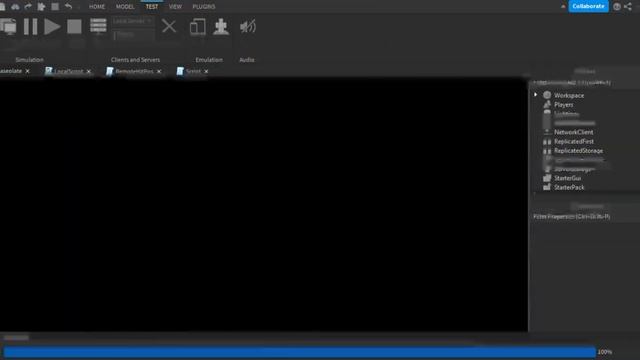
Task: Open the Player emulator icon
Action: coord(221,27)
